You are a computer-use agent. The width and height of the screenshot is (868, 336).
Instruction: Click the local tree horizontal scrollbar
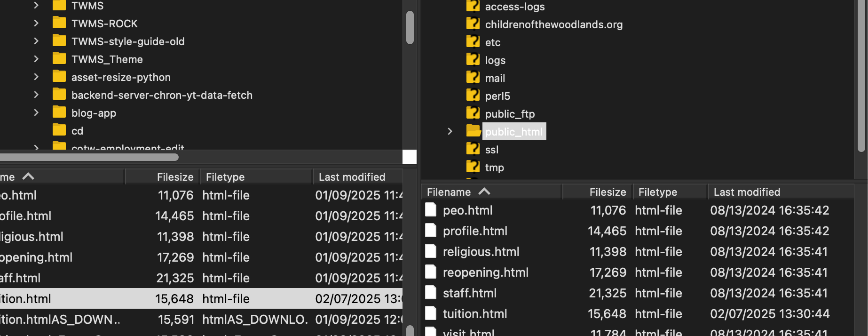tap(89, 157)
